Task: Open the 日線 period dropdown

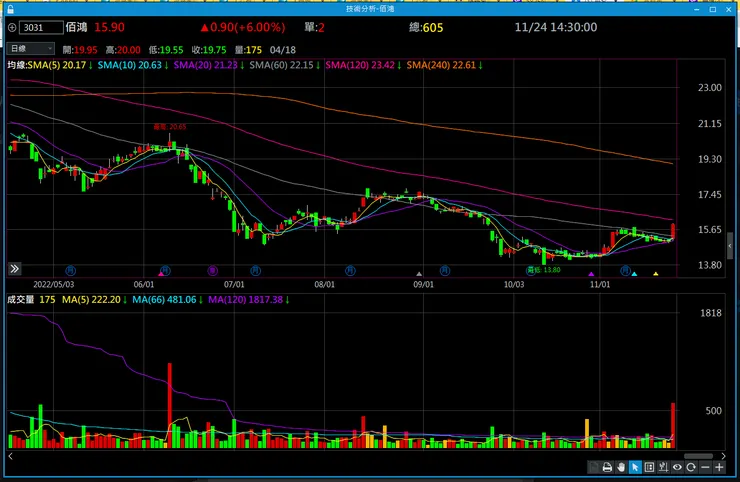Action: click(x=31, y=49)
